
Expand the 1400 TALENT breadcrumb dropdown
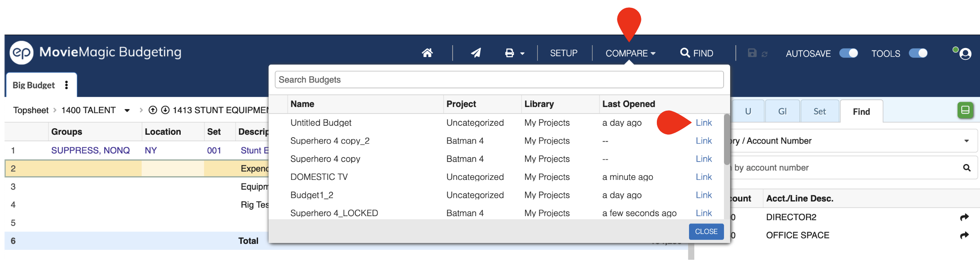(127, 110)
